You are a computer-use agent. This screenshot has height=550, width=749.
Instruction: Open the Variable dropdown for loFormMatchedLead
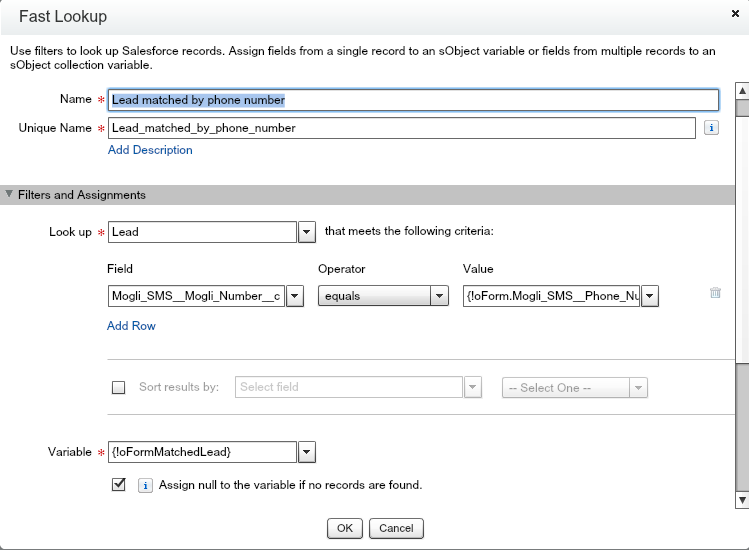point(307,453)
